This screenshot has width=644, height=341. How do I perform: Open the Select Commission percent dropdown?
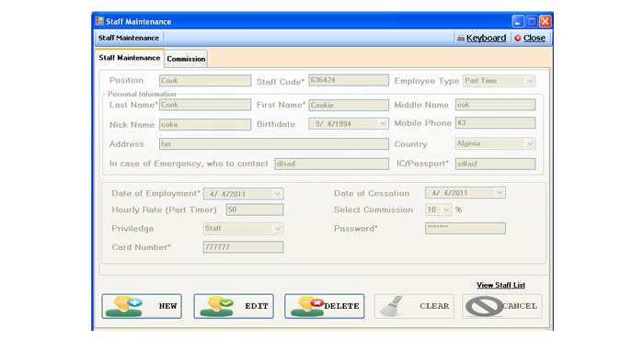pos(446,210)
